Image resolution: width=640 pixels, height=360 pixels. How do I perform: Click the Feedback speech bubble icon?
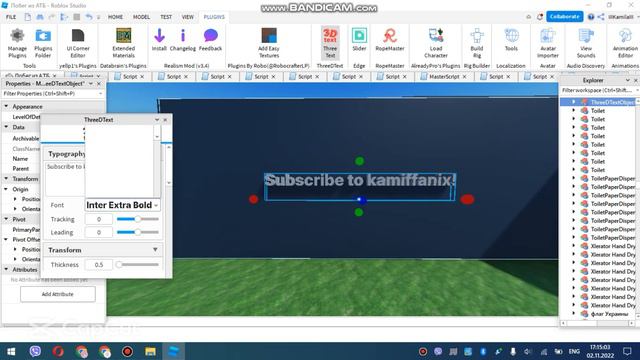point(210,36)
